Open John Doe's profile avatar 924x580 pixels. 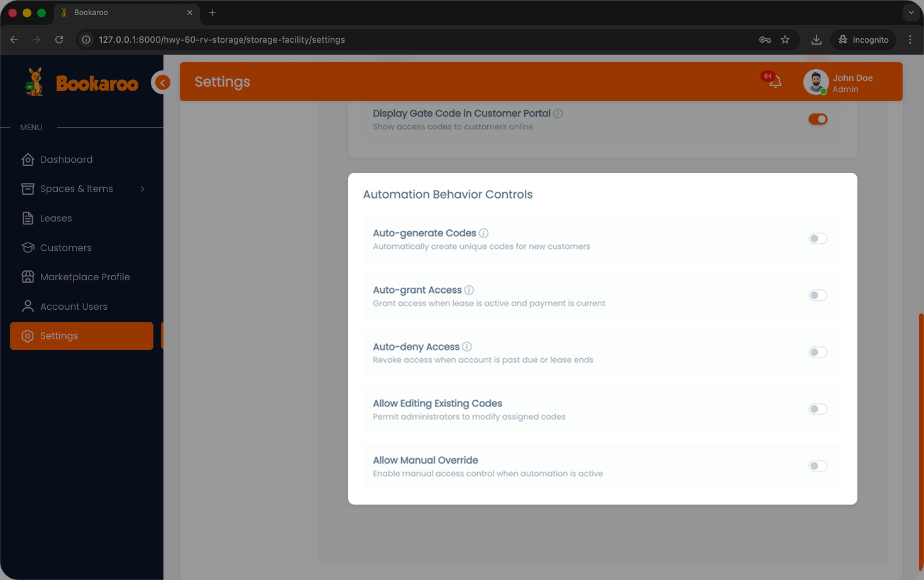pos(815,82)
